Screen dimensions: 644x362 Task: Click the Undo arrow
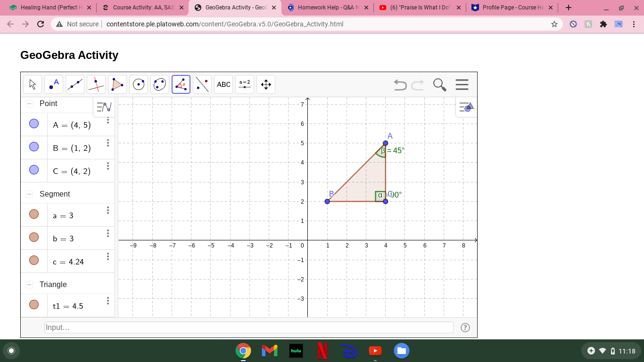pyautogui.click(x=400, y=85)
